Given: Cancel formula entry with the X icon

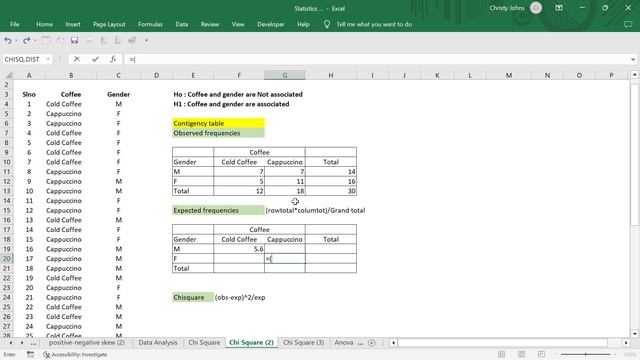Looking at the screenshot, I should [x=77, y=59].
